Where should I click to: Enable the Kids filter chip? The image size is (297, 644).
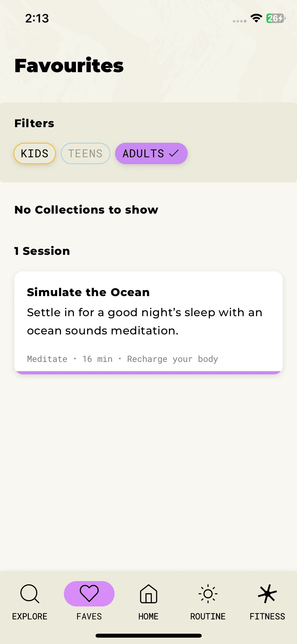coord(35,153)
